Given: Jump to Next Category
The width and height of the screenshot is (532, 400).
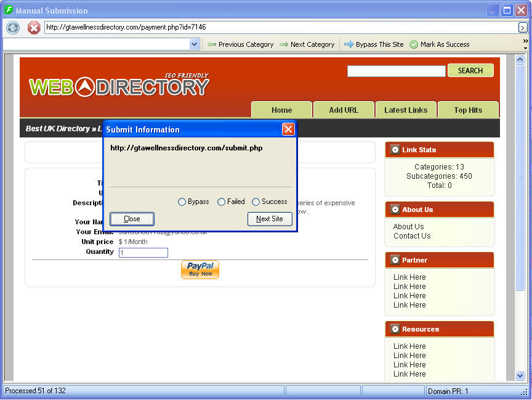Looking at the screenshot, I should (307, 44).
